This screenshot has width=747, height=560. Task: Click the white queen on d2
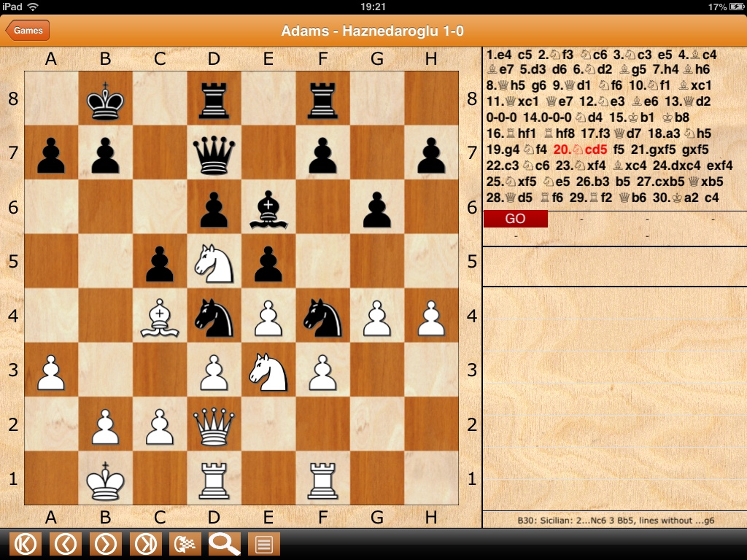click(214, 425)
